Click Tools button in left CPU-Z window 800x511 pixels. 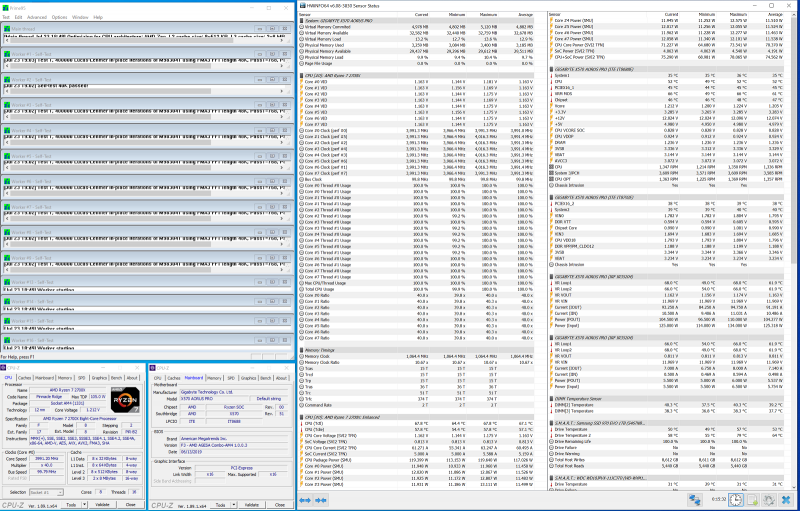[71, 504]
